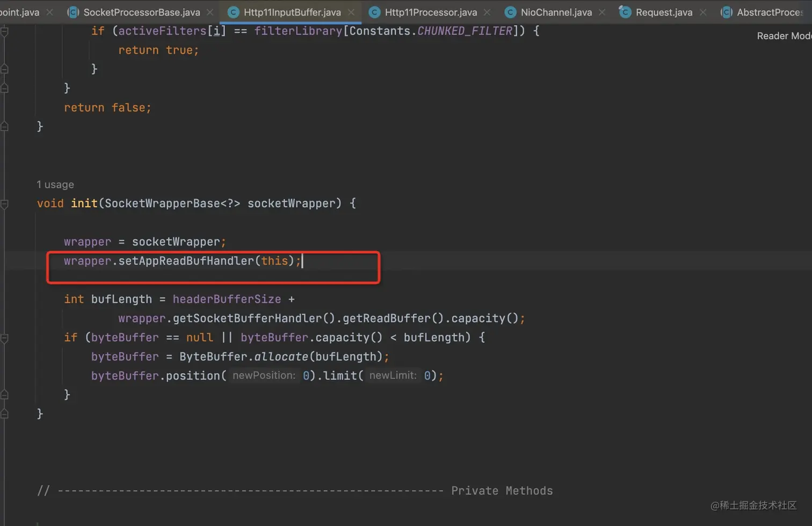Switch to the SocketProcessorBase.java tab
812x526 pixels.
[x=141, y=12]
